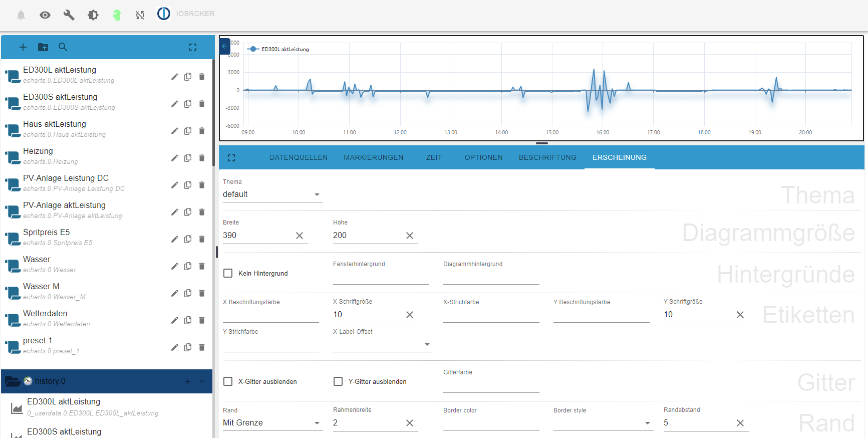Image resolution: width=868 pixels, height=438 pixels.
Task: Edit the Heizung preset name
Action: [x=174, y=158]
